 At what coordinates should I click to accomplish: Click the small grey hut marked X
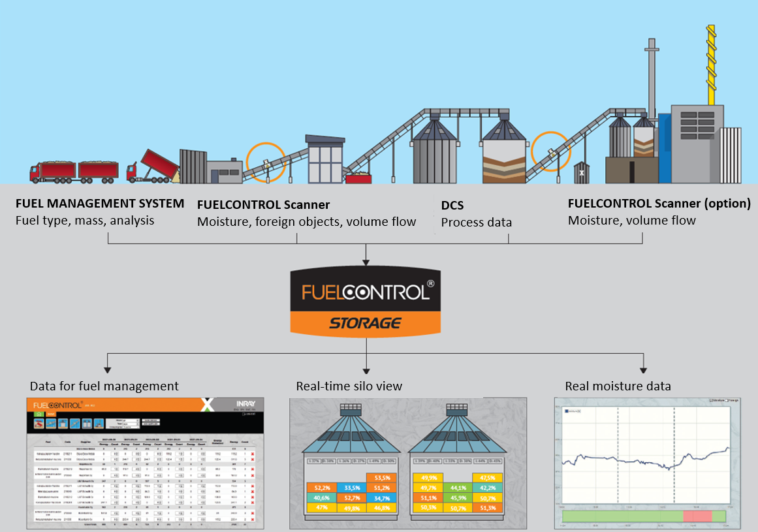click(582, 172)
